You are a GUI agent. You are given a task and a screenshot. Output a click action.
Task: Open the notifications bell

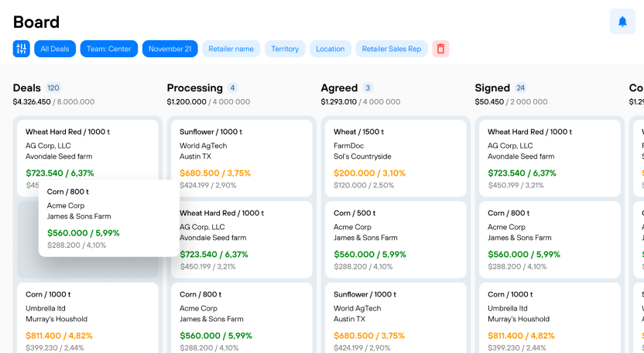pyautogui.click(x=622, y=22)
